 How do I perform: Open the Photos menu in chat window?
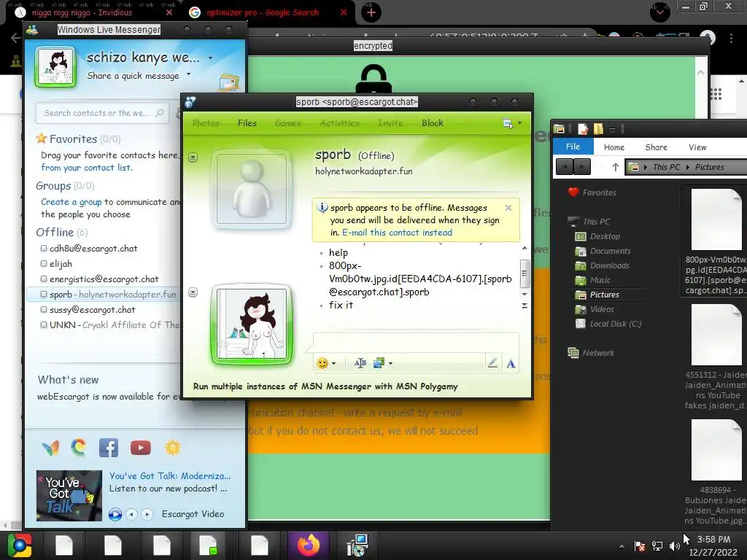pos(206,123)
